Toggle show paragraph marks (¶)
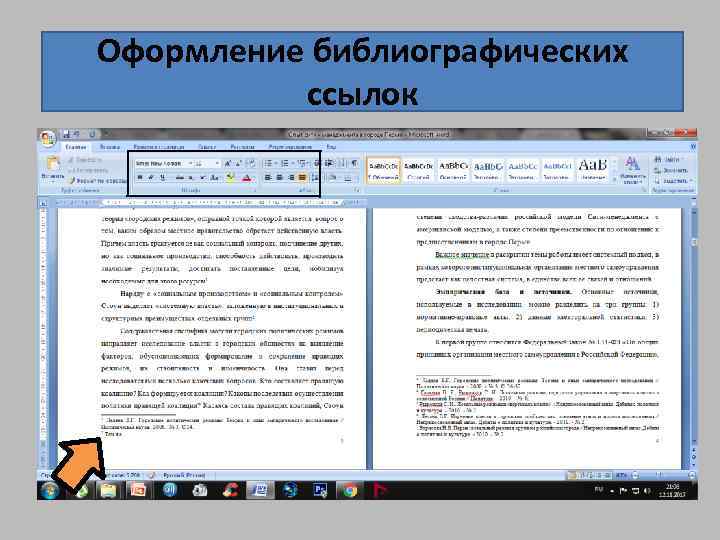 pyautogui.click(x=354, y=163)
